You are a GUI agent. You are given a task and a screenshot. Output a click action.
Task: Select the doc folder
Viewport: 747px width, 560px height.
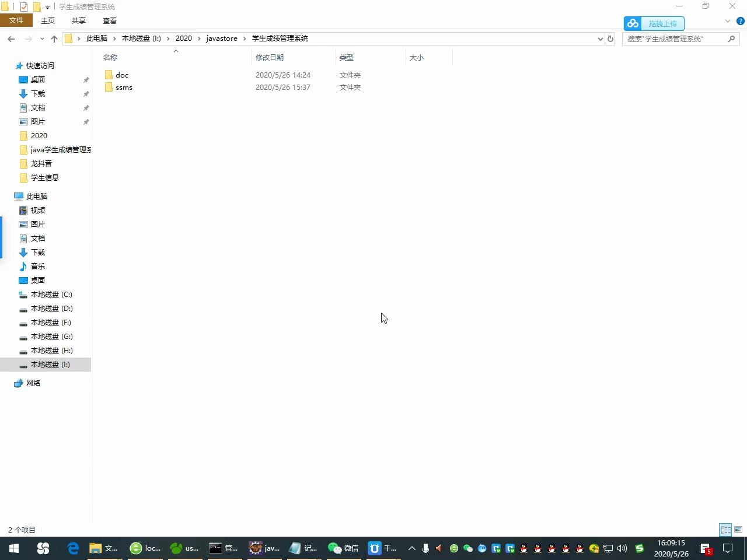click(x=122, y=75)
